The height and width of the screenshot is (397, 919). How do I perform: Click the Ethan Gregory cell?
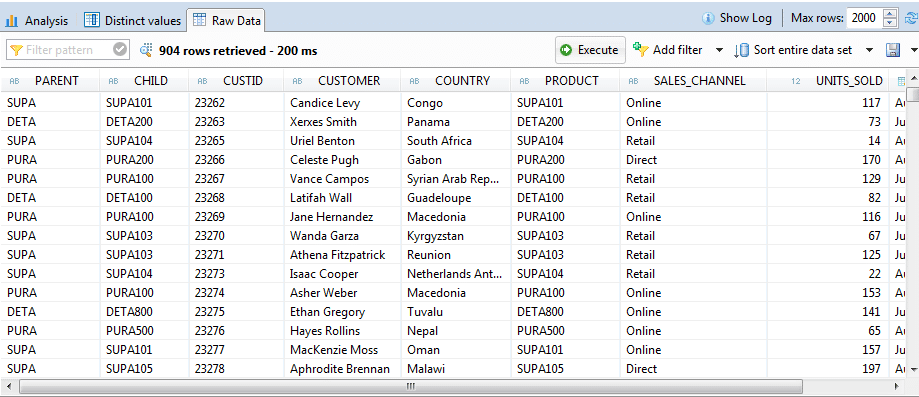coord(342,312)
